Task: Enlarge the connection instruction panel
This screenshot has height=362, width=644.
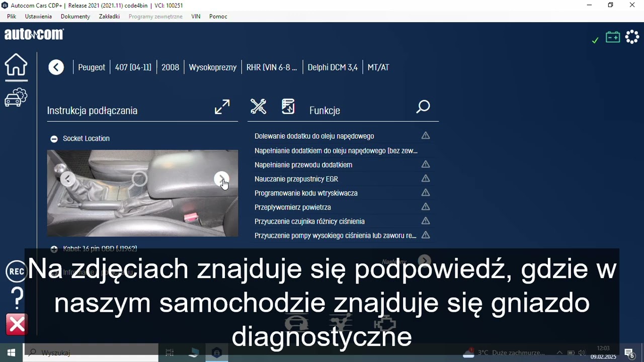Action: [x=222, y=107]
